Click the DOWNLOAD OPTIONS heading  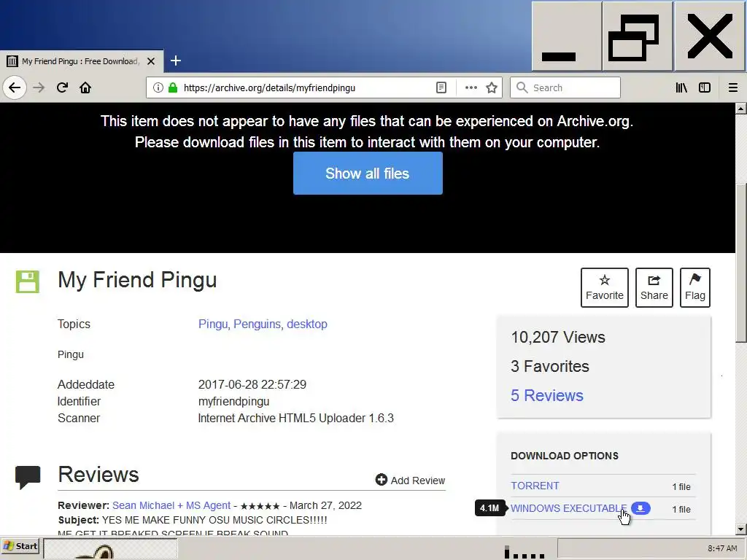click(565, 456)
